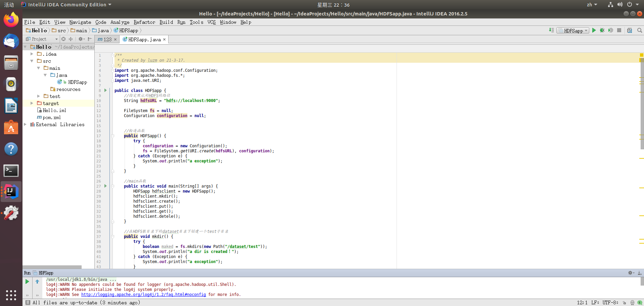644x306 pixels.
Task: Launch Firefox from the dock
Action: (x=11, y=20)
